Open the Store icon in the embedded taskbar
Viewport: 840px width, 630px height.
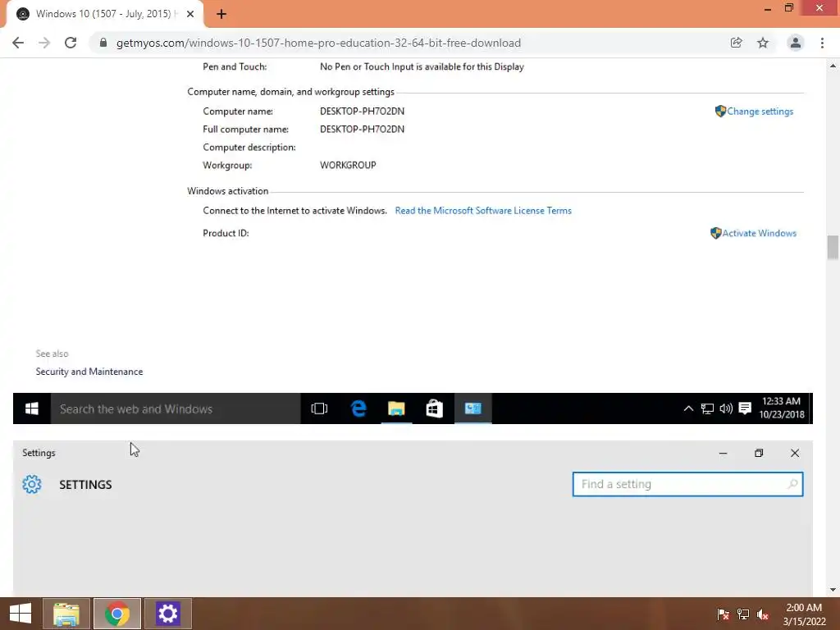click(x=435, y=409)
